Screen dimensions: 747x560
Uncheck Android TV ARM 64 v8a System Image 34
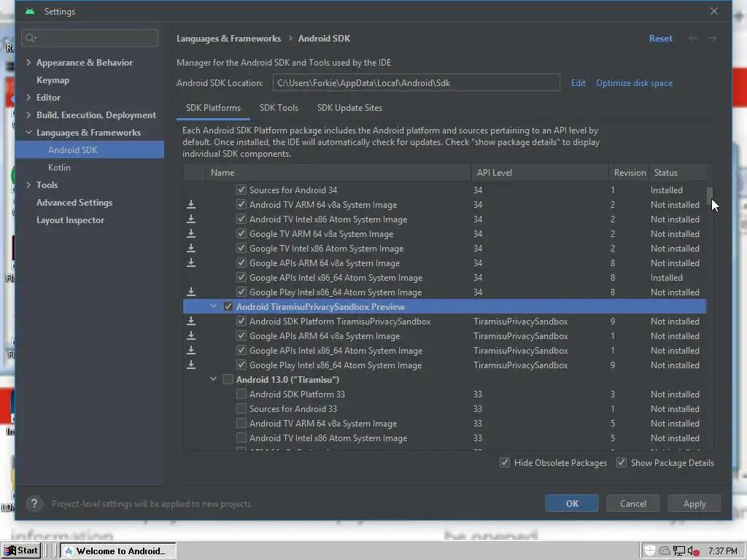pyautogui.click(x=241, y=205)
